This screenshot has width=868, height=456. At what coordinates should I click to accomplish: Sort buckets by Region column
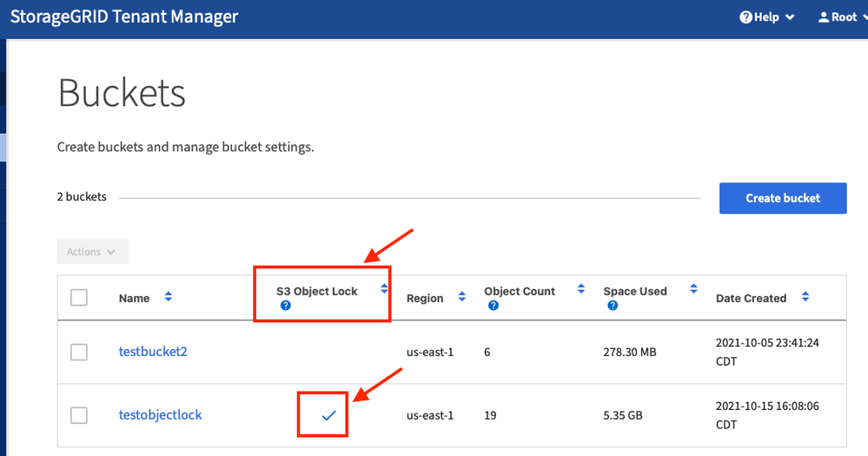pyautogui.click(x=461, y=297)
